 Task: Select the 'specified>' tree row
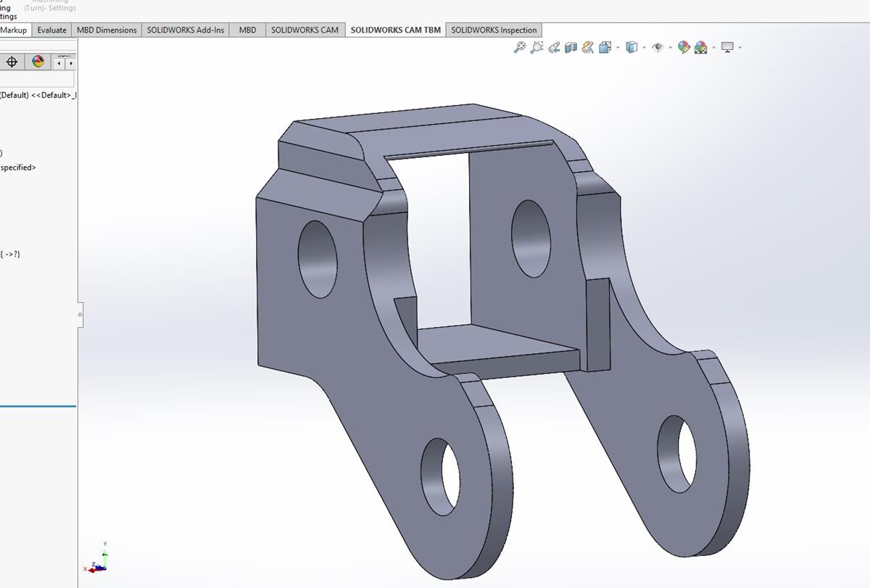[x=18, y=167]
